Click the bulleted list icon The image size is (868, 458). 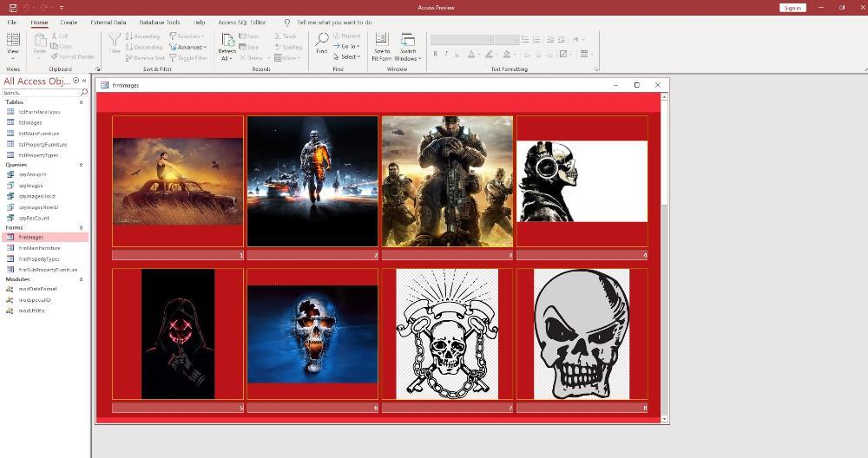pyautogui.click(x=525, y=39)
